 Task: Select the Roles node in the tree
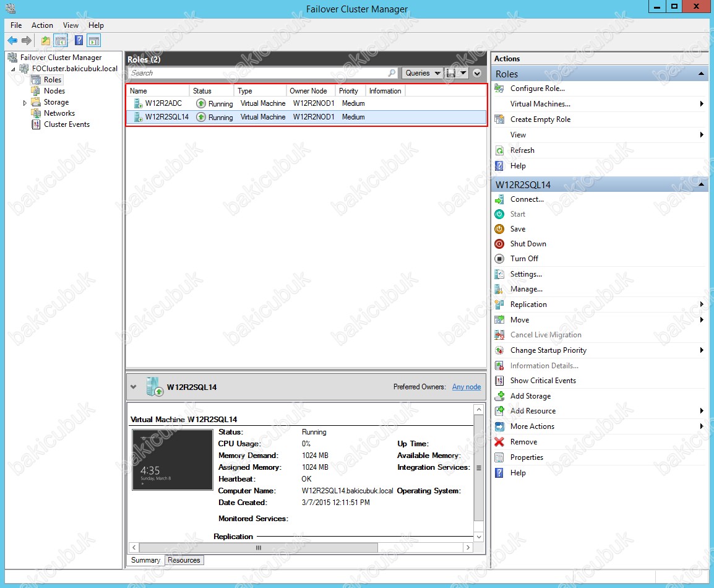(53, 80)
